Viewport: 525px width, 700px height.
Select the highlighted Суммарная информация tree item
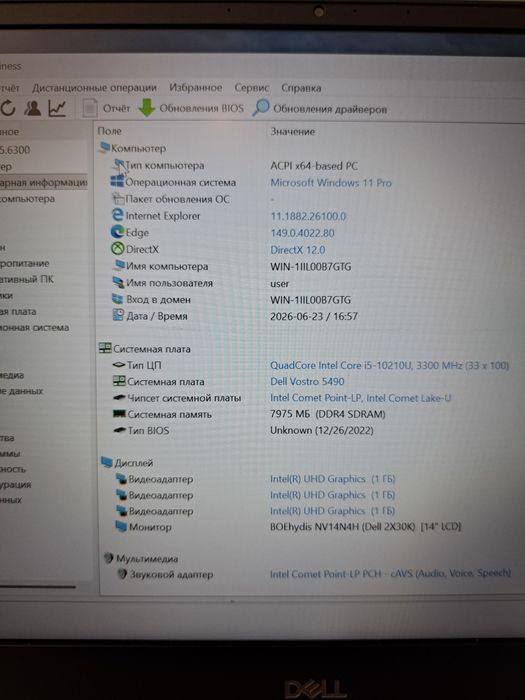pyautogui.click(x=44, y=182)
